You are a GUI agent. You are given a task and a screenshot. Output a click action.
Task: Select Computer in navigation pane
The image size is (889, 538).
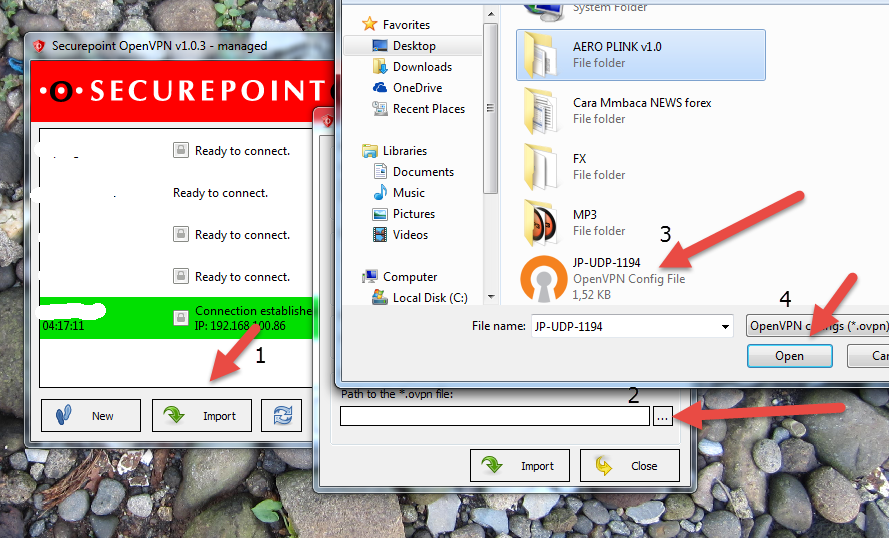(400, 277)
